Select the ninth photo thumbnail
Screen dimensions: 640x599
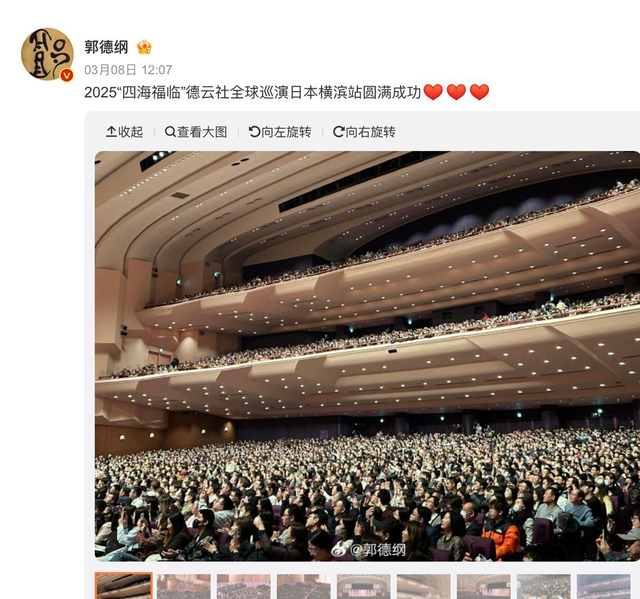tap(604, 586)
